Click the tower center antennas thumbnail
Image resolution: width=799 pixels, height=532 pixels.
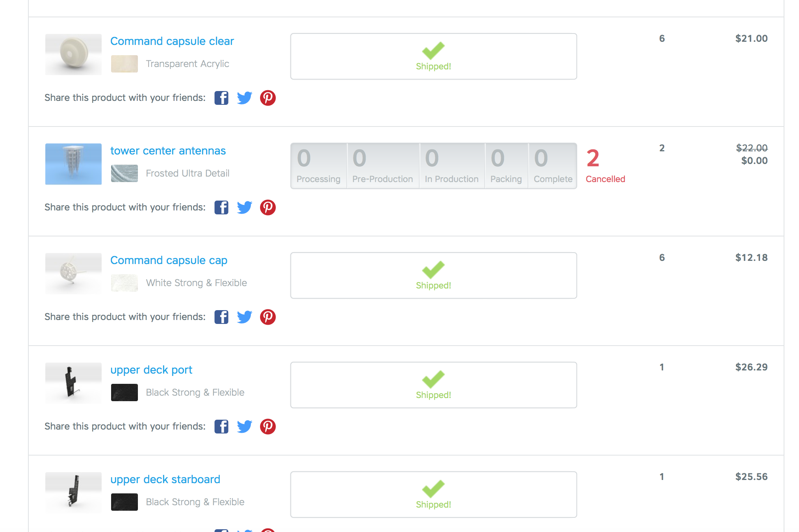(x=73, y=164)
